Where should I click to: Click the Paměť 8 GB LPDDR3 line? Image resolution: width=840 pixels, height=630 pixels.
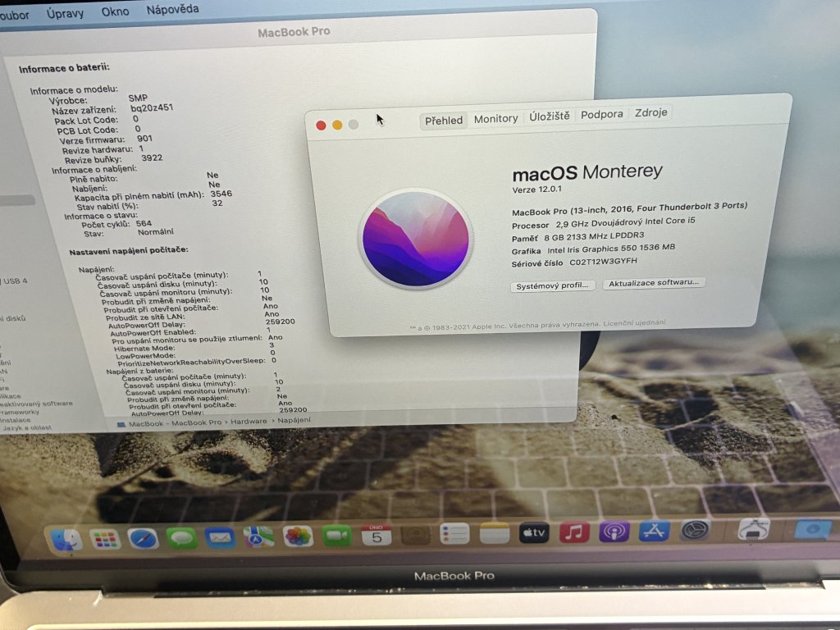[x=578, y=237]
